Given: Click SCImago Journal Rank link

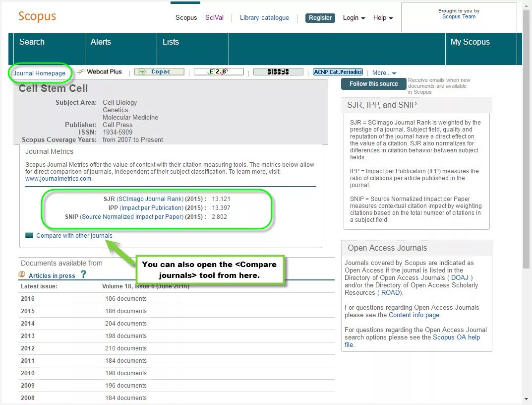Looking at the screenshot, I should 151,199.
